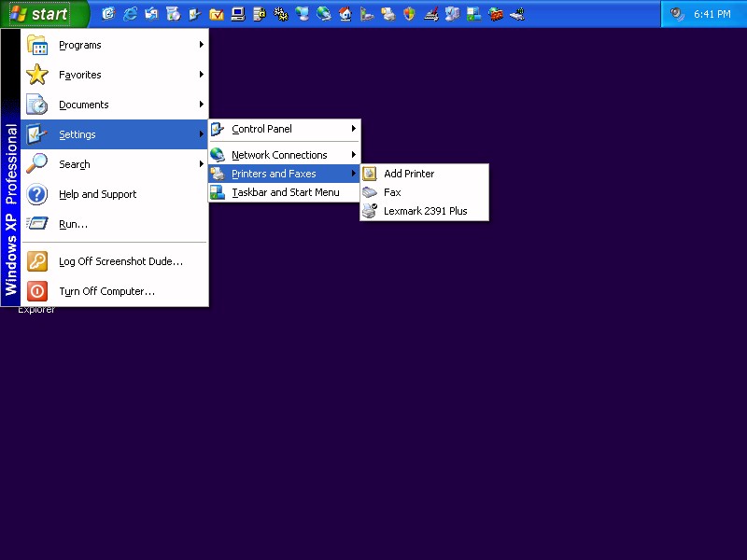
Task: Open the Search menu item
Action: (75, 164)
